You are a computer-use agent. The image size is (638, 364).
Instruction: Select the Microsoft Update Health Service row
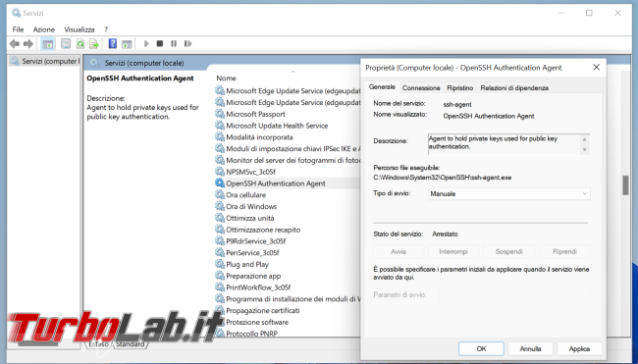(x=287, y=126)
